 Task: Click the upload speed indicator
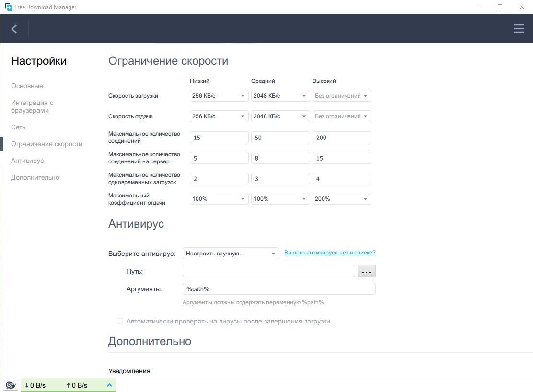77,385
